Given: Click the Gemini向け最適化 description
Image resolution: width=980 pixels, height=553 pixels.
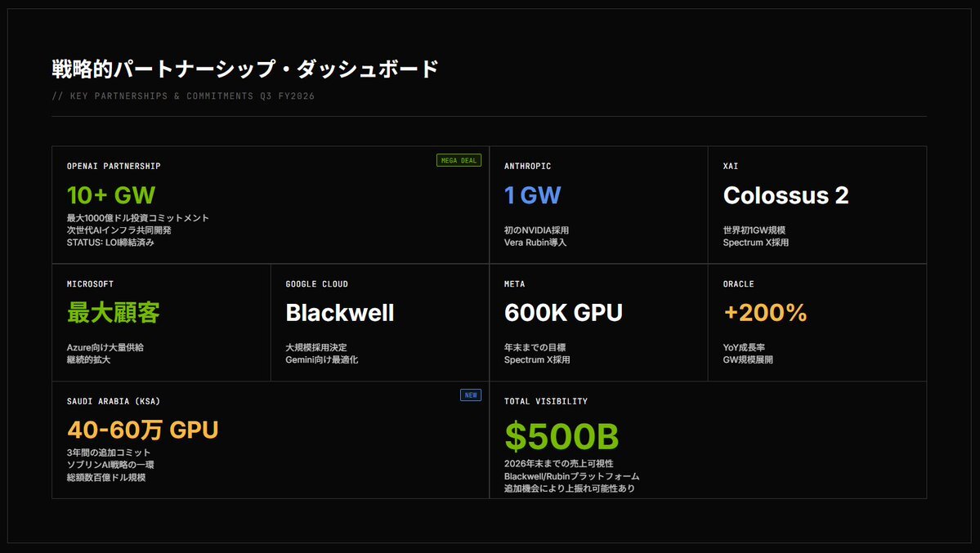Looking at the screenshot, I should click(322, 360).
